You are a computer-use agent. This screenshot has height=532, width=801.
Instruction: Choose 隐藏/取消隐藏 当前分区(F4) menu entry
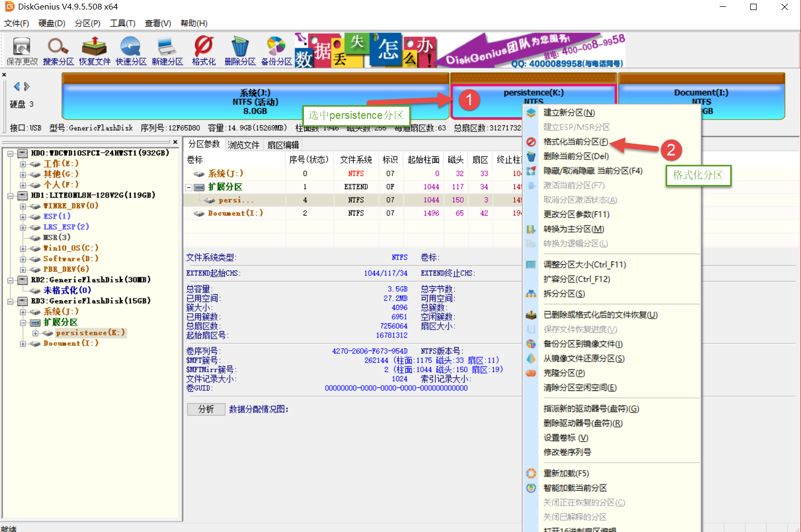[x=612, y=171]
